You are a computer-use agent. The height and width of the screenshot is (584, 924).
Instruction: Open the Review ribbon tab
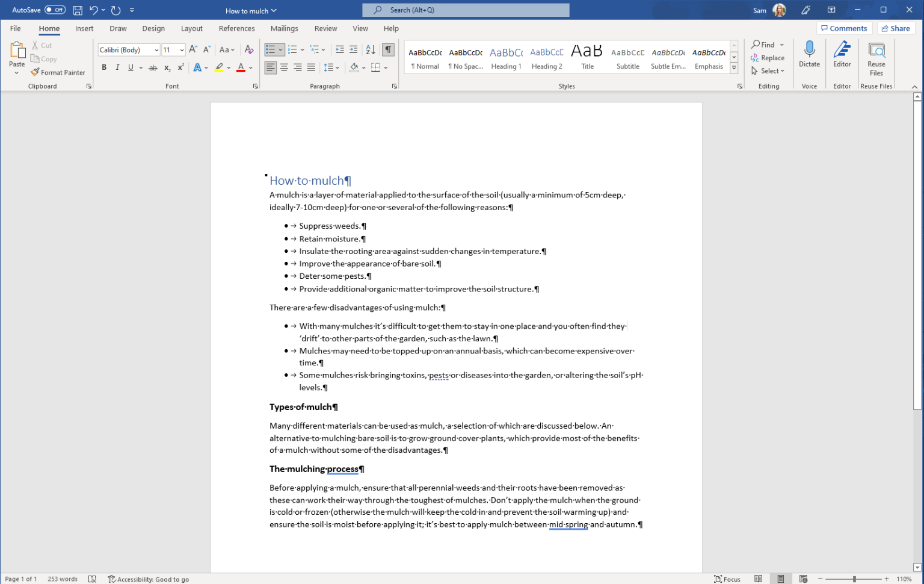(325, 28)
